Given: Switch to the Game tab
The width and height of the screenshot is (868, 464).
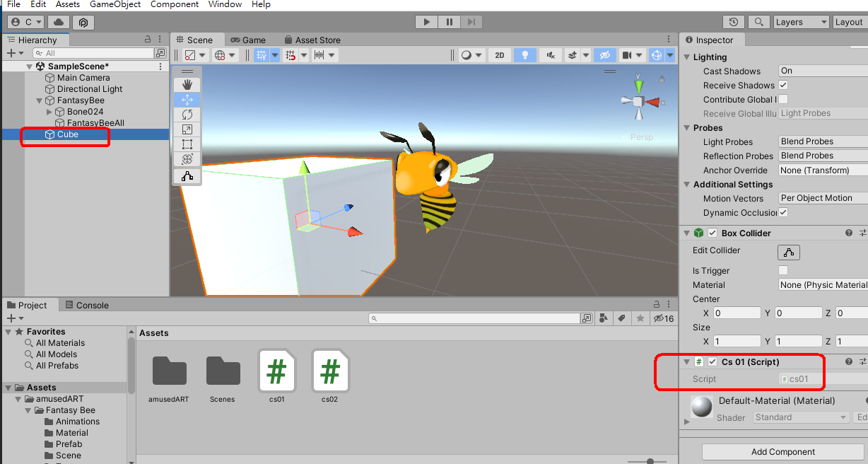Looking at the screenshot, I should pyautogui.click(x=248, y=40).
